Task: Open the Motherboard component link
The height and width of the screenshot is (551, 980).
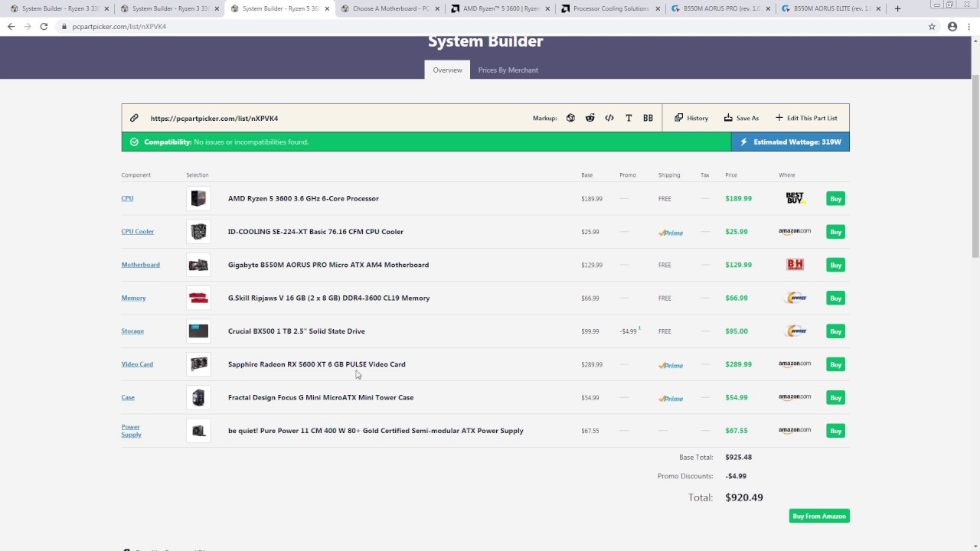Action: click(141, 265)
